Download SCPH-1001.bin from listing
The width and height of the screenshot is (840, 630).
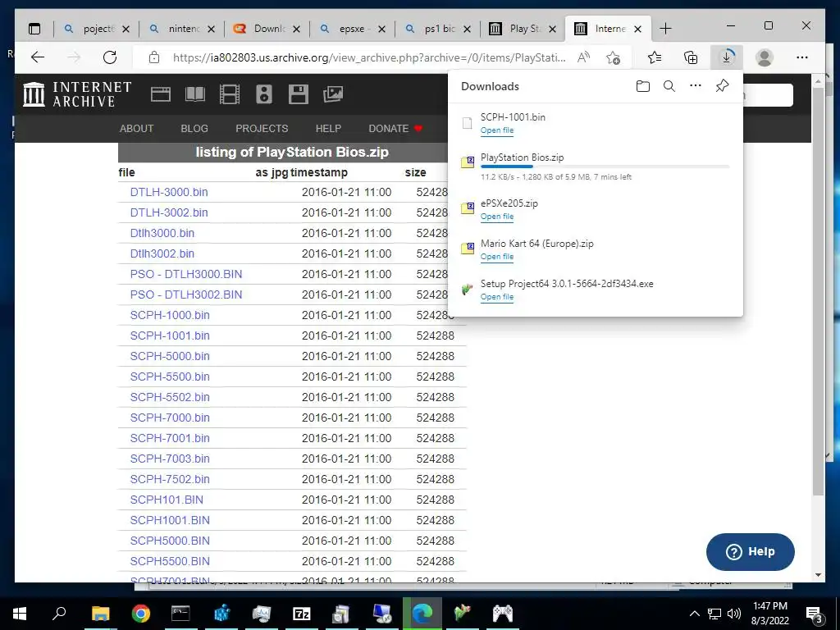(170, 336)
